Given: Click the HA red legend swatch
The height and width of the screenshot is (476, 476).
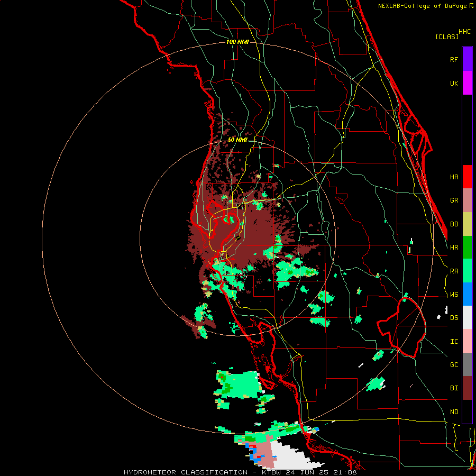Looking at the screenshot, I should pyautogui.click(x=467, y=177).
